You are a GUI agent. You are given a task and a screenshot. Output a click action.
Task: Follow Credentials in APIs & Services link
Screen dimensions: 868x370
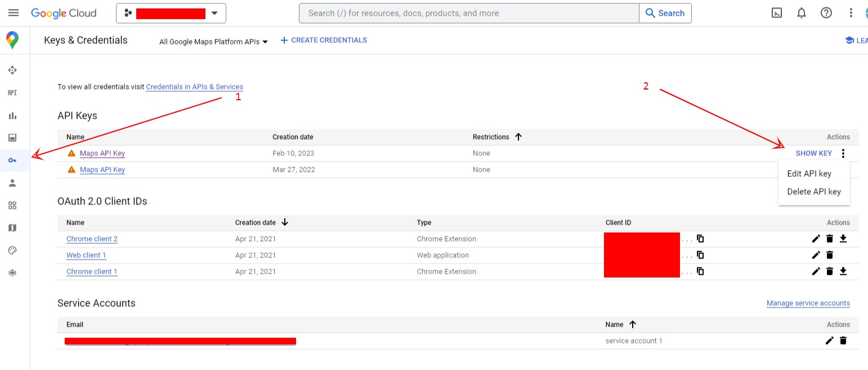tap(195, 87)
